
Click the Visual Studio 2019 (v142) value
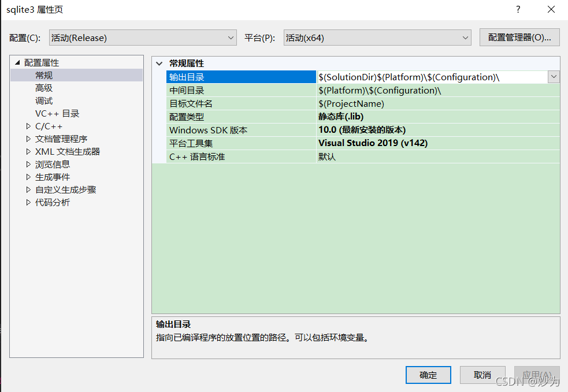pos(373,143)
